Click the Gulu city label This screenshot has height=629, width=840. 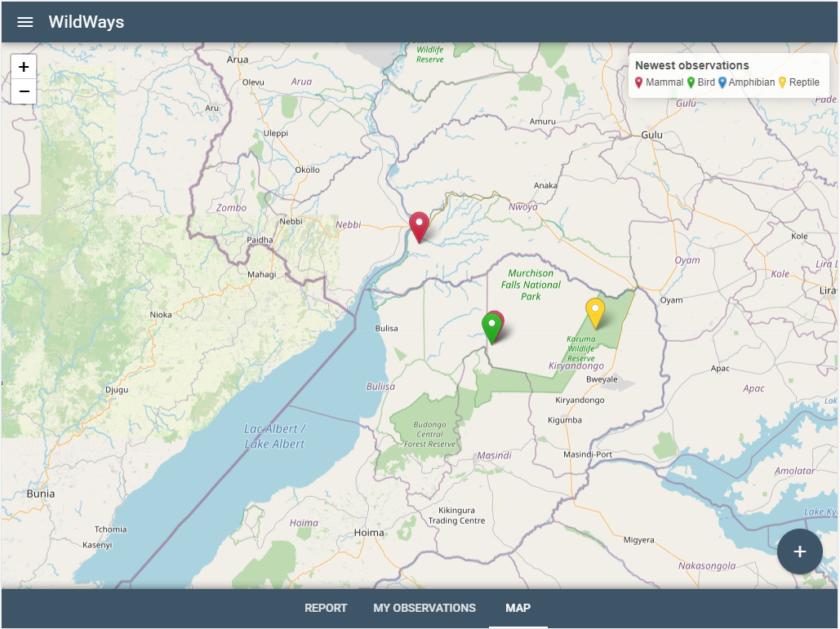[652, 135]
